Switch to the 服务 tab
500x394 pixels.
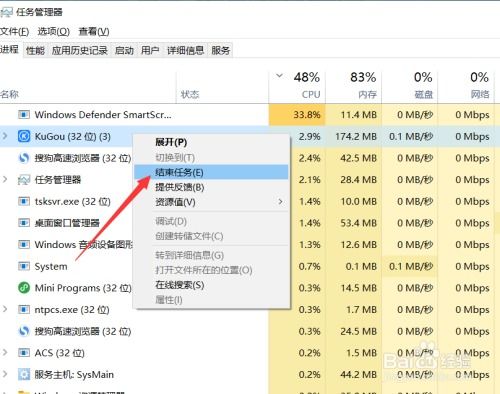220,50
